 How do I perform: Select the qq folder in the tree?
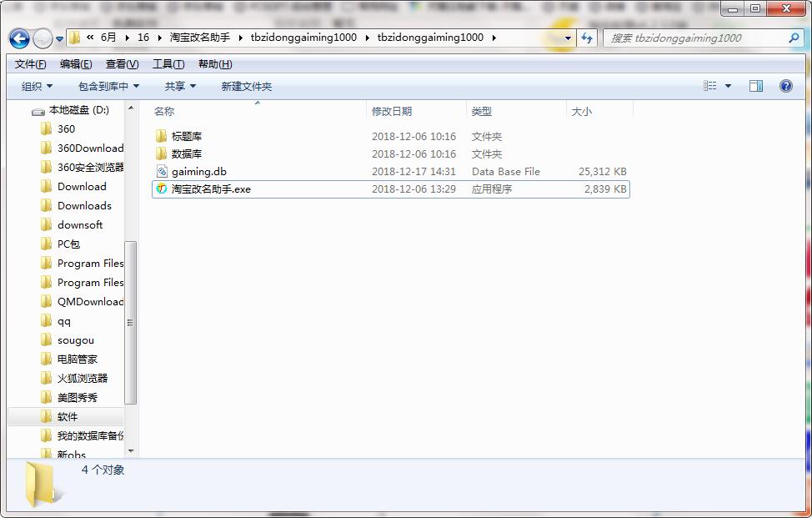pos(63,320)
